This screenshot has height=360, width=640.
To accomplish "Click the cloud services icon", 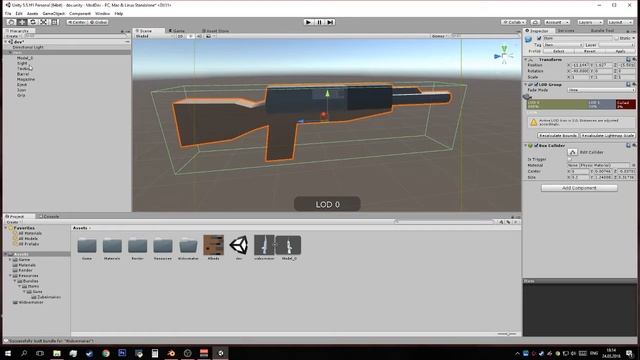I will click(x=536, y=22).
